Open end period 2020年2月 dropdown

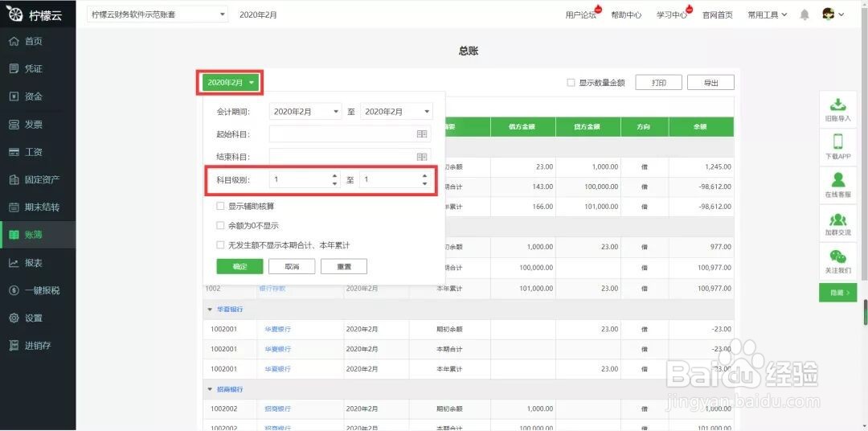coord(396,111)
